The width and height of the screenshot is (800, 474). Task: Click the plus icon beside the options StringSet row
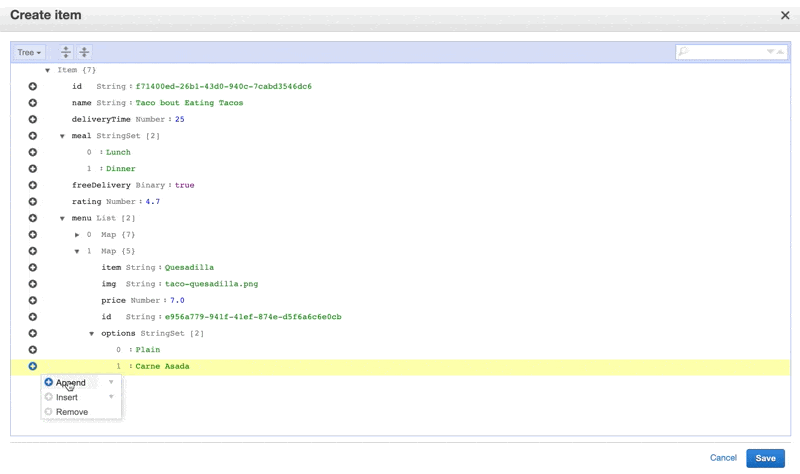click(x=33, y=333)
